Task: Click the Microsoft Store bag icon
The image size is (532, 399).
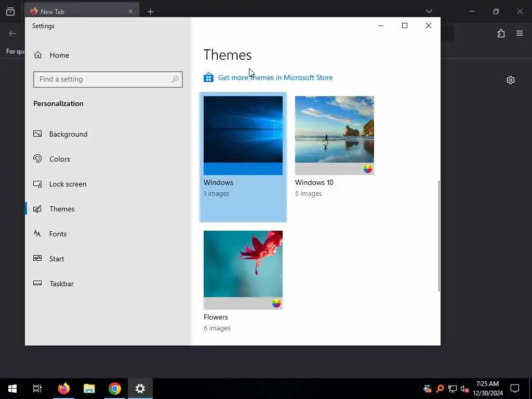Action: click(208, 78)
